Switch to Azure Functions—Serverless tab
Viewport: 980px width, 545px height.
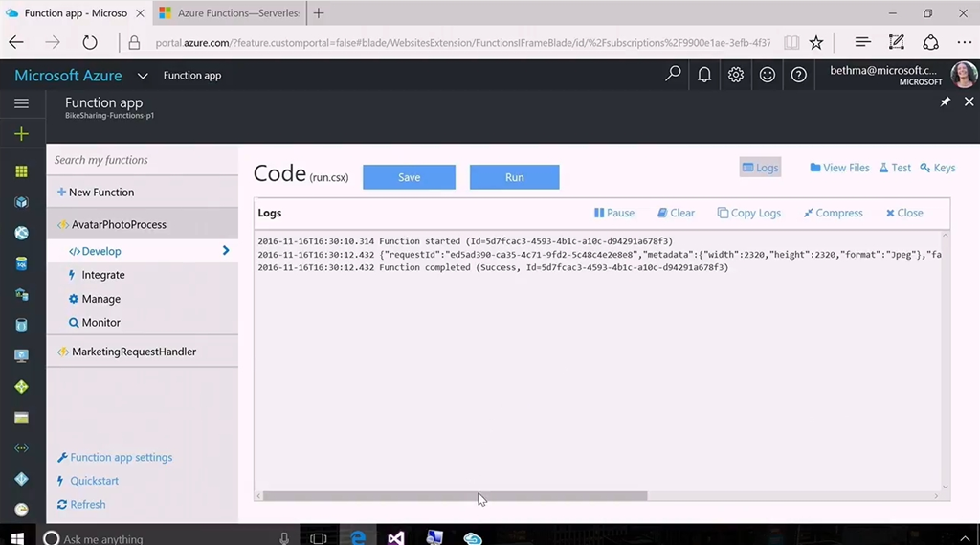click(x=230, y=13)
